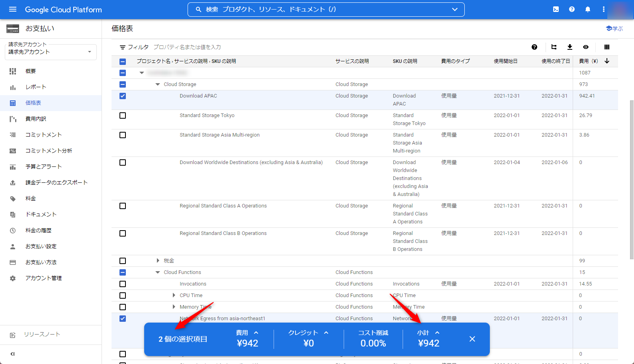Click the 使用開始日 column header
Image resolution: width=634 pixels, height=364 pixels.
506,61
